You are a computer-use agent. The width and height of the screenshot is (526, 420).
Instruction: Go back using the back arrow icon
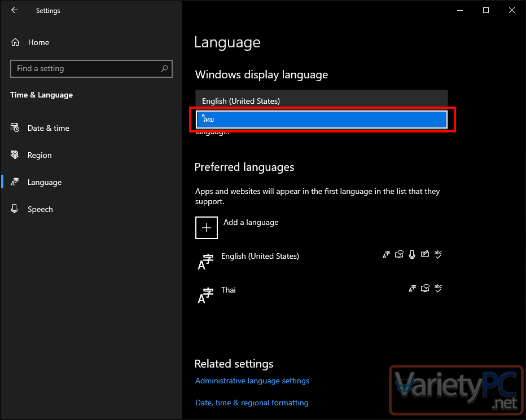coord(15,10)
